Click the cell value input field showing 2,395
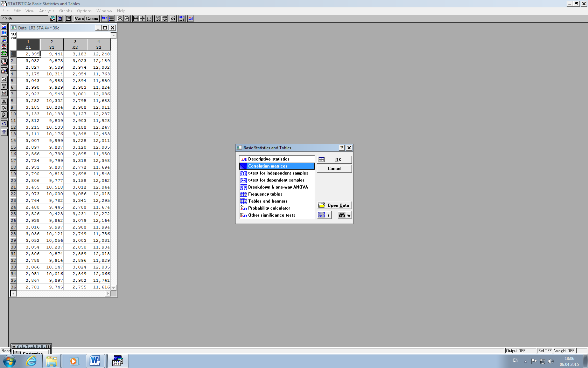The image size is (588, 368). click(x=24, y=19)
